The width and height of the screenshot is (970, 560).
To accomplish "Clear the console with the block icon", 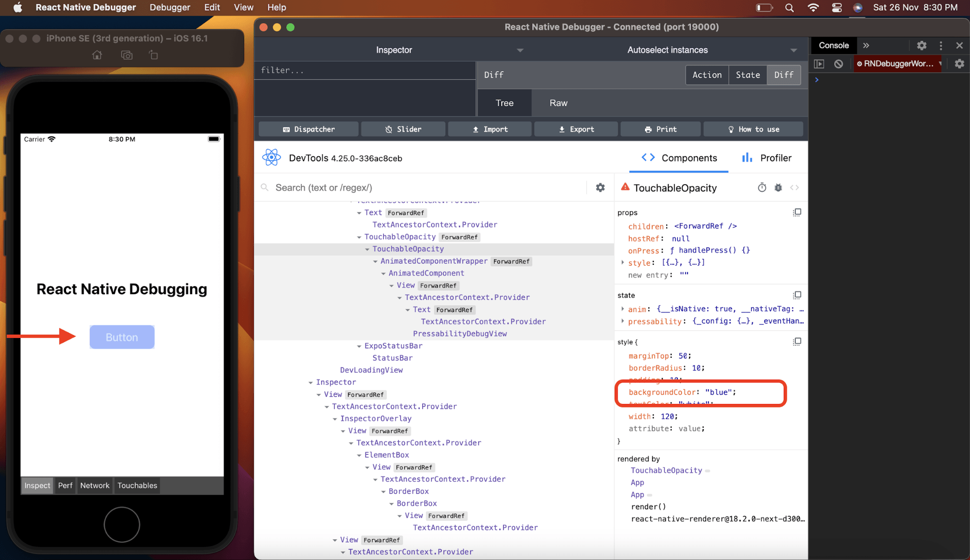I will pos(839,64).
